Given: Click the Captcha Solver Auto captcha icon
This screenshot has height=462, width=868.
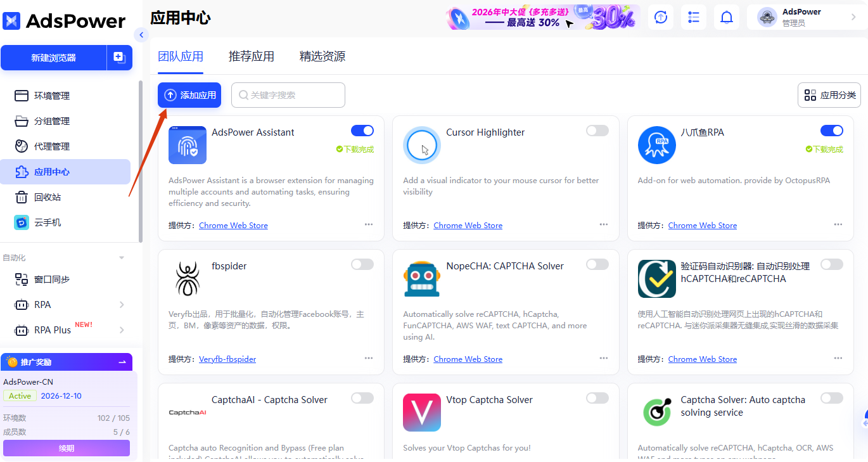Looking at the screenshot, I should (x=657, y=413).
